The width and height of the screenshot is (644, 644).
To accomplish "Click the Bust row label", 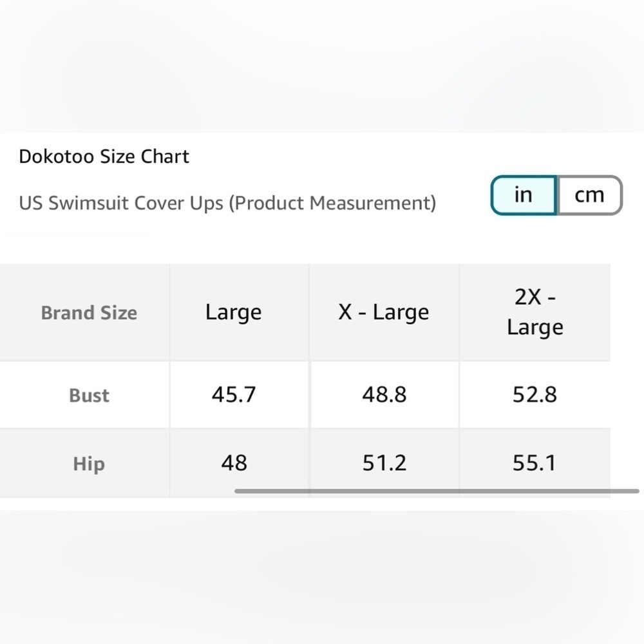I will [x=88, y=395].
